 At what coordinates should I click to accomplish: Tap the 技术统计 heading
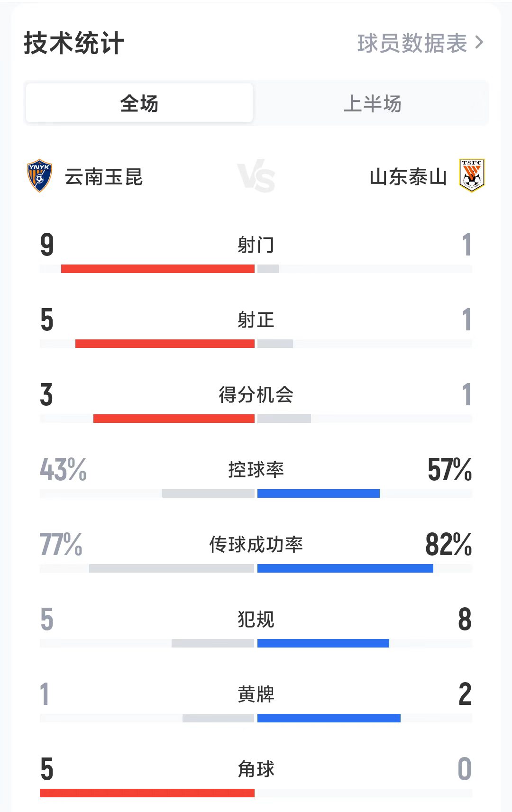click(x=74, y=43)
